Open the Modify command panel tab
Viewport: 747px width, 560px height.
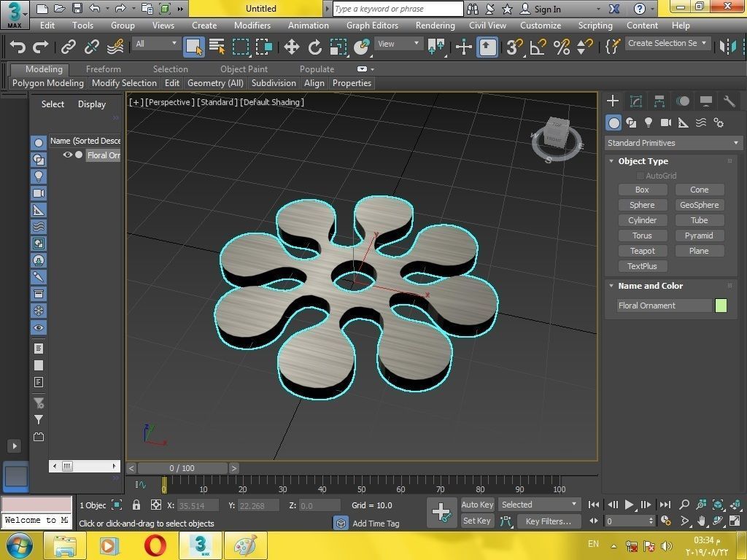636,101
